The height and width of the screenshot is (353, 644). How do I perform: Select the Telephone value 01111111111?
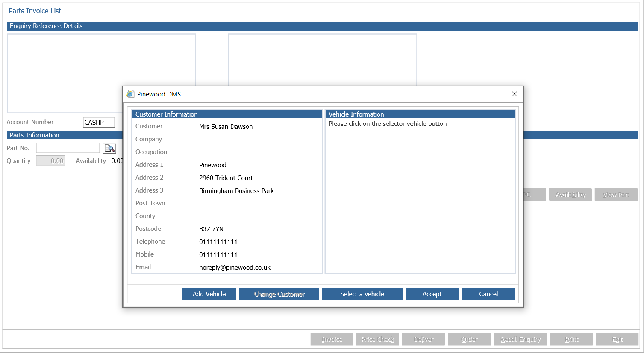click(218, 242)
